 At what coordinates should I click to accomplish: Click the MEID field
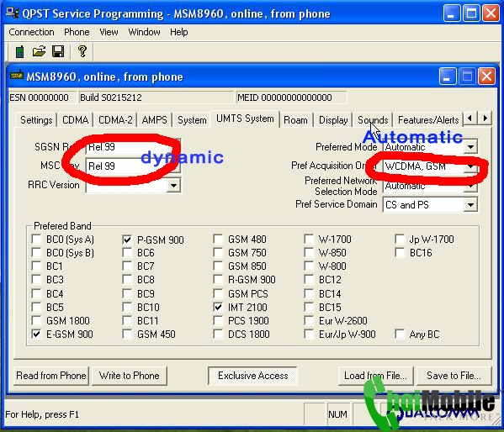pyautogui.click(x=291, y=97)
